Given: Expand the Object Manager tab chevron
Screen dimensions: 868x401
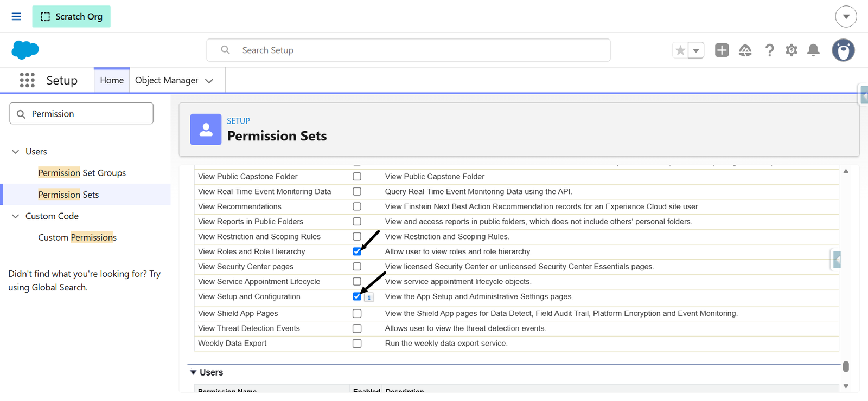Looking at the screenshot, I should click(x=209, y=81).
